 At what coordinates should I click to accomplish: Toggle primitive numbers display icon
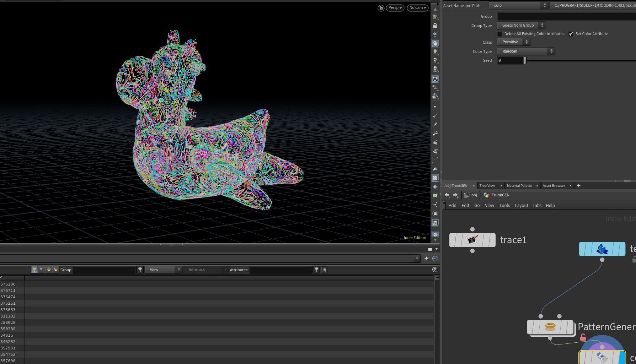pos(435,151)
